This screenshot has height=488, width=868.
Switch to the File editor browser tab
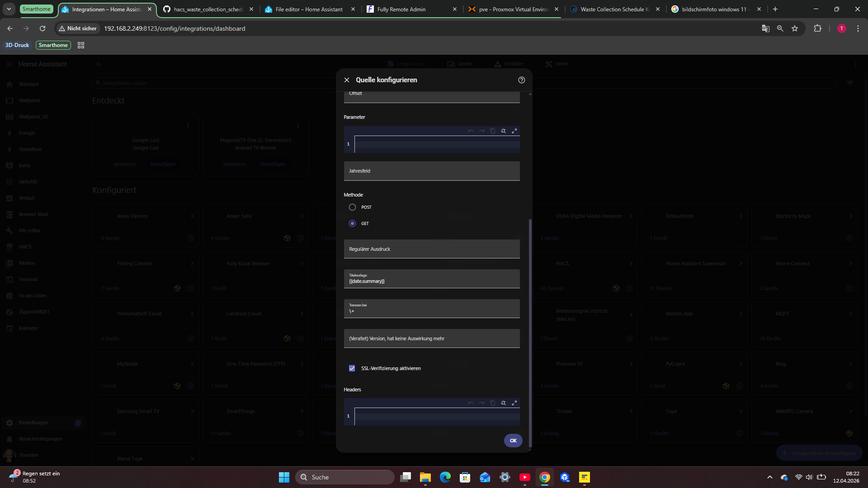[309, 9]
